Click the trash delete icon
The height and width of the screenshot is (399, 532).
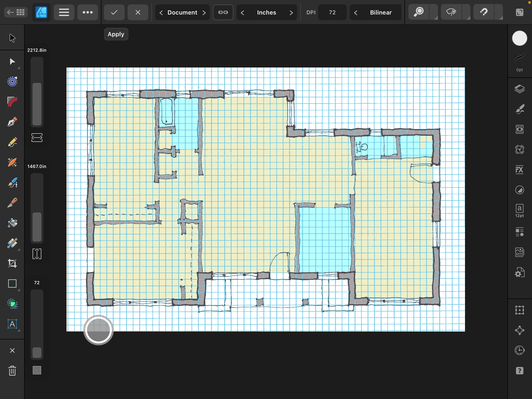12,371
